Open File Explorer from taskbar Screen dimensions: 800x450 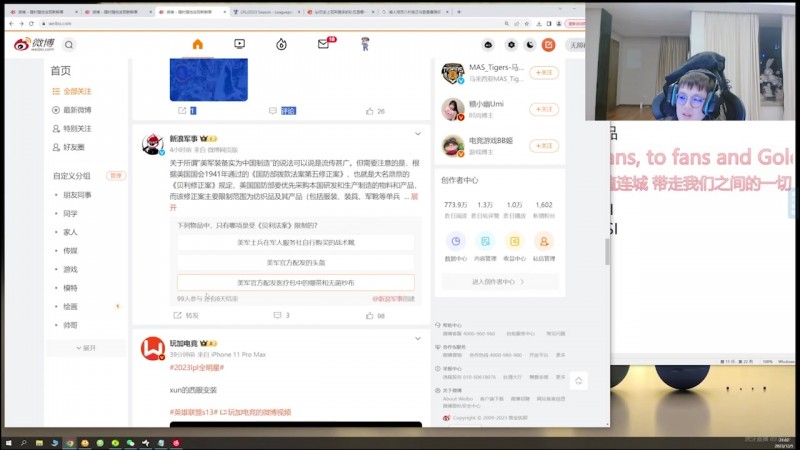coord(39,443)
